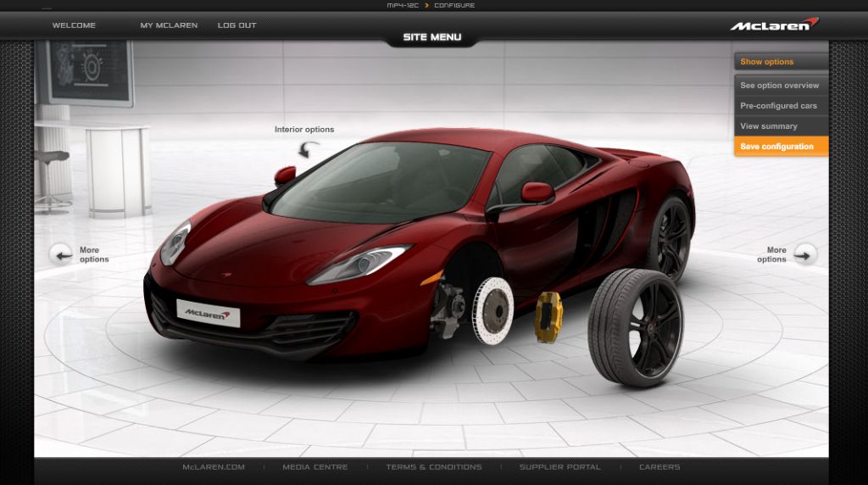Click Log Out in top bar
The height and width of the screenshot is (485, 868).
236,25
